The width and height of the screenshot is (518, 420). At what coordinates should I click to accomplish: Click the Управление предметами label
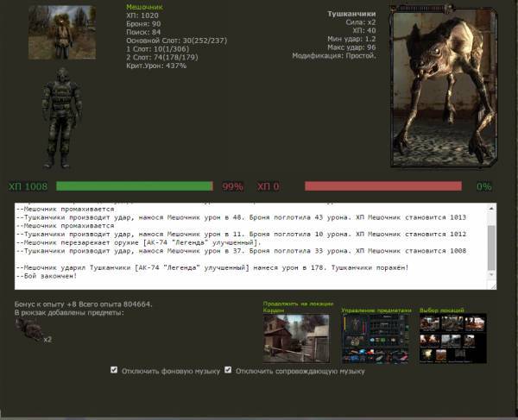tap(376, 310)
